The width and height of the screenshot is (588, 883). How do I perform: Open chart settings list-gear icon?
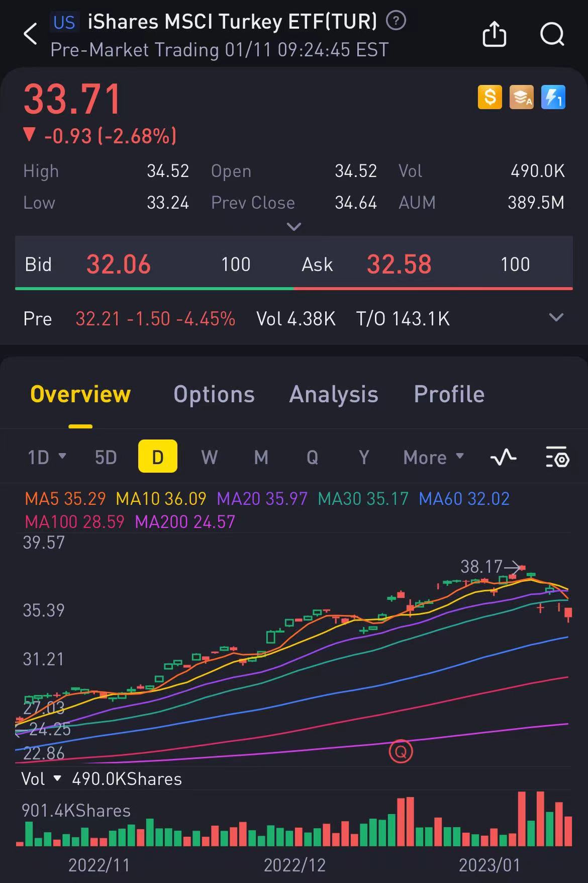pos(557,457)
